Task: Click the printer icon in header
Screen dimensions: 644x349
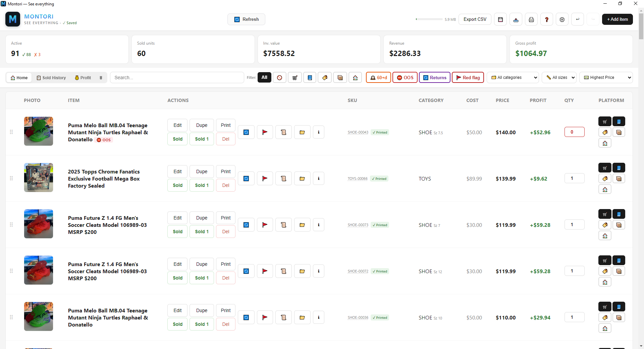Action: coord(531,19)
